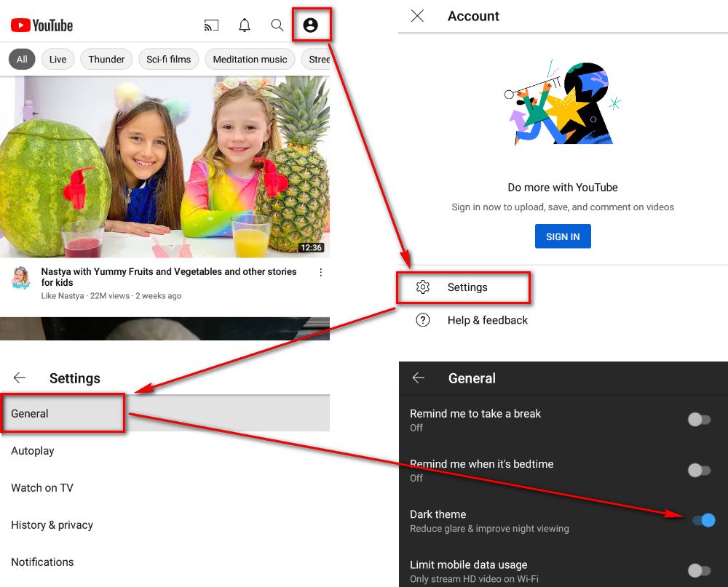Open the account profile icon

pos(311,25)
